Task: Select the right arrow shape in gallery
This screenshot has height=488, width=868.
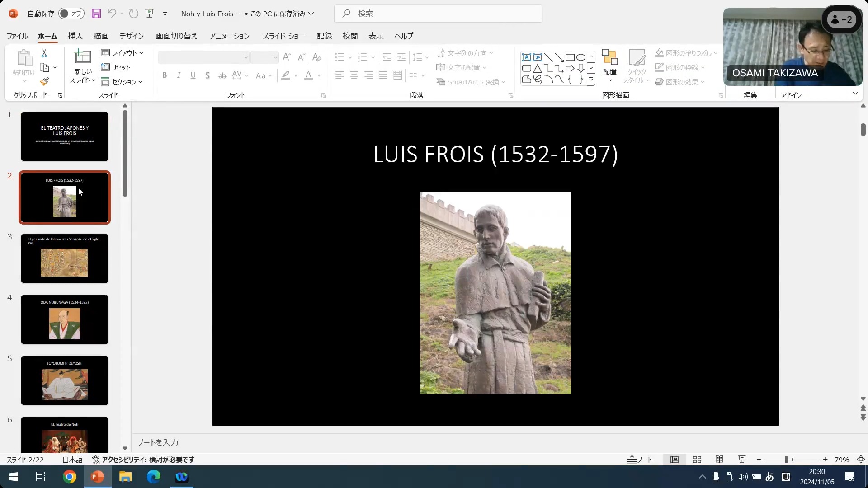Action: pyautogui.click(x=570, y=68)
